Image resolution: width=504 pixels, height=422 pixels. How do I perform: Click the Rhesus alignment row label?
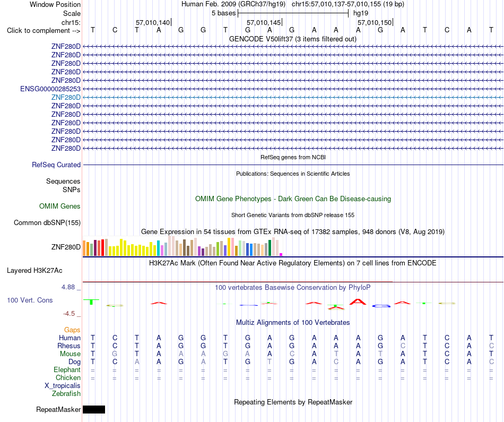69,346
